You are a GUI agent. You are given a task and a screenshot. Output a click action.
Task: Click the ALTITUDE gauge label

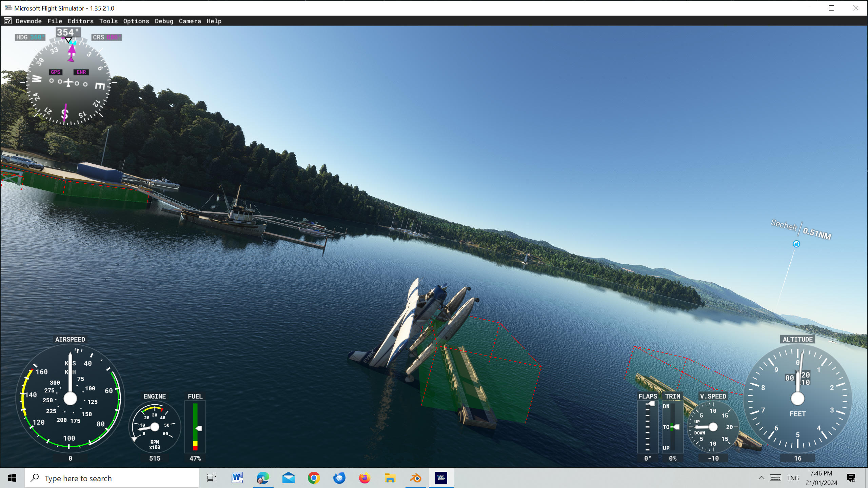coord(797,339)
